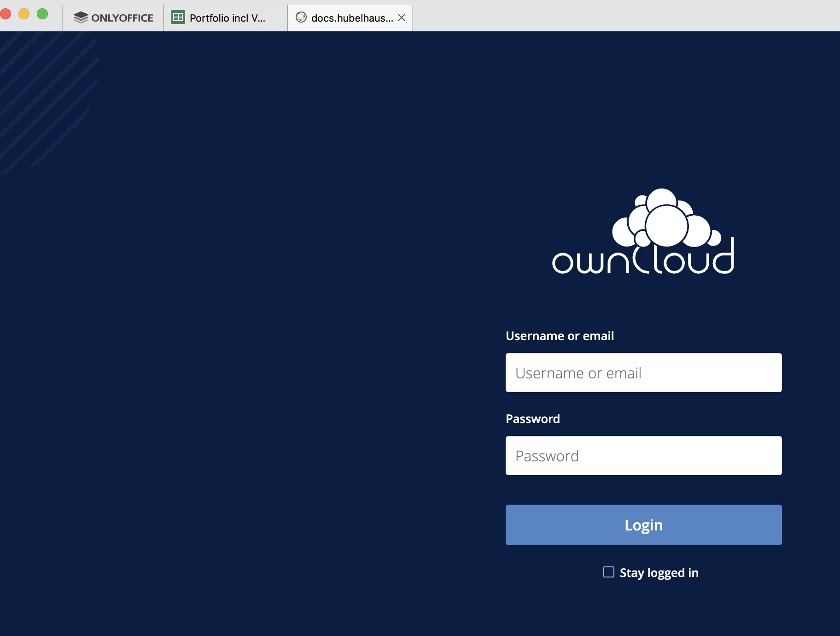
Task: Open the "Portfolio incl V..." spreadsheet tab
Action: point(227,18)
